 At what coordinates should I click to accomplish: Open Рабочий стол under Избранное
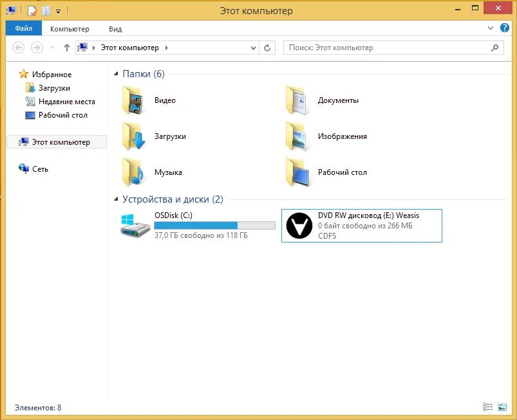click(57, 115)
